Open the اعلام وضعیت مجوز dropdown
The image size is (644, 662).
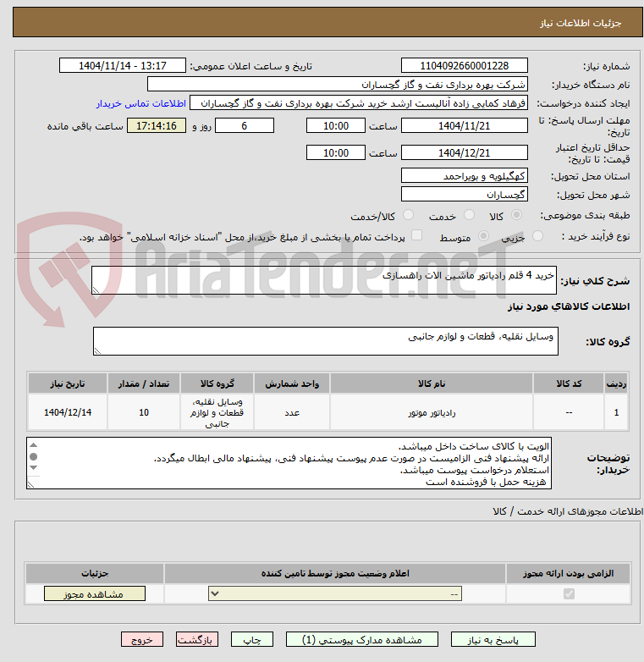point(335,593)
